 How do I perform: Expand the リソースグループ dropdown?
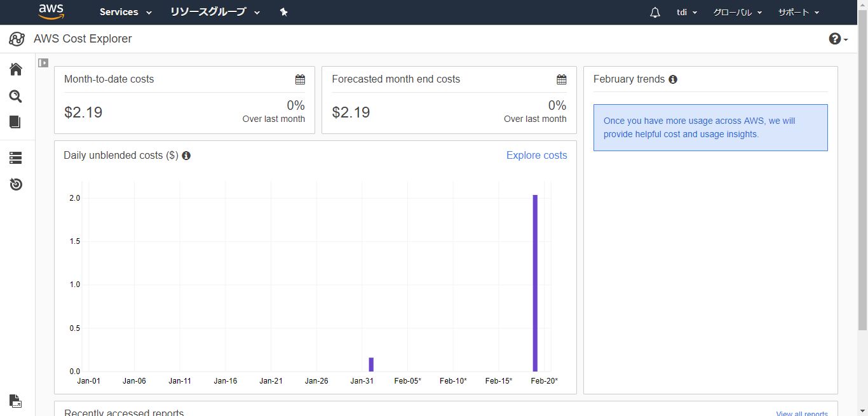click(x=215, y=12)
